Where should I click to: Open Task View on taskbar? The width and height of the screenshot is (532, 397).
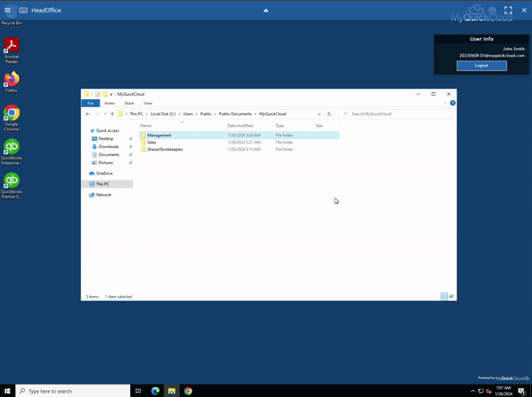coord(138,391)
